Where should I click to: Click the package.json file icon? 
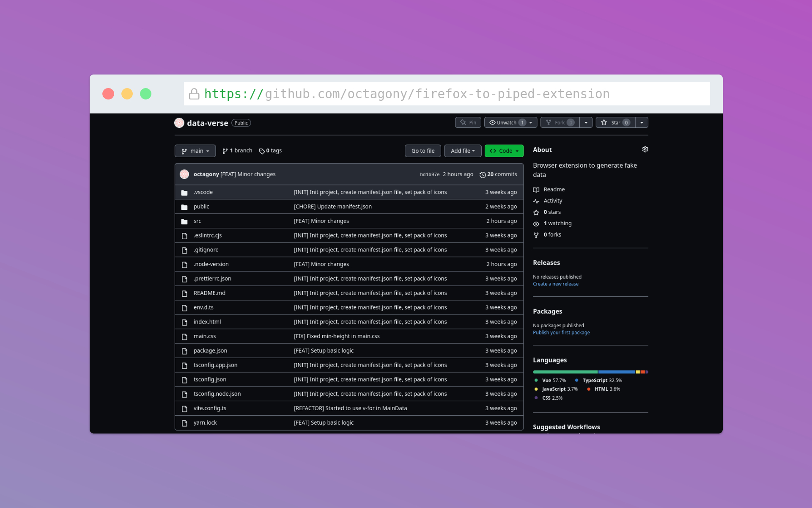[184, 351]
